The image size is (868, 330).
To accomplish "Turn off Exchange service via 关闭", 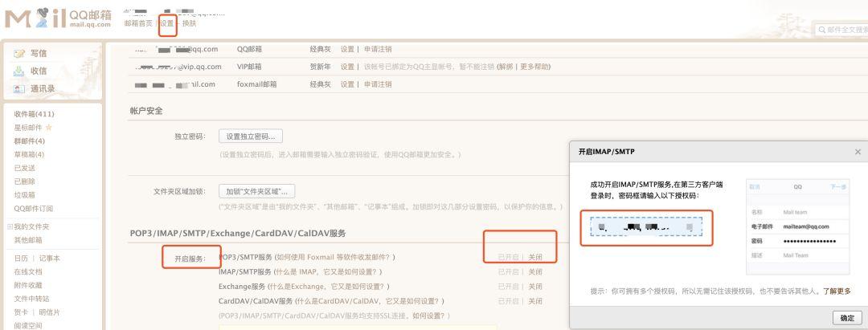I will [534, 287].
